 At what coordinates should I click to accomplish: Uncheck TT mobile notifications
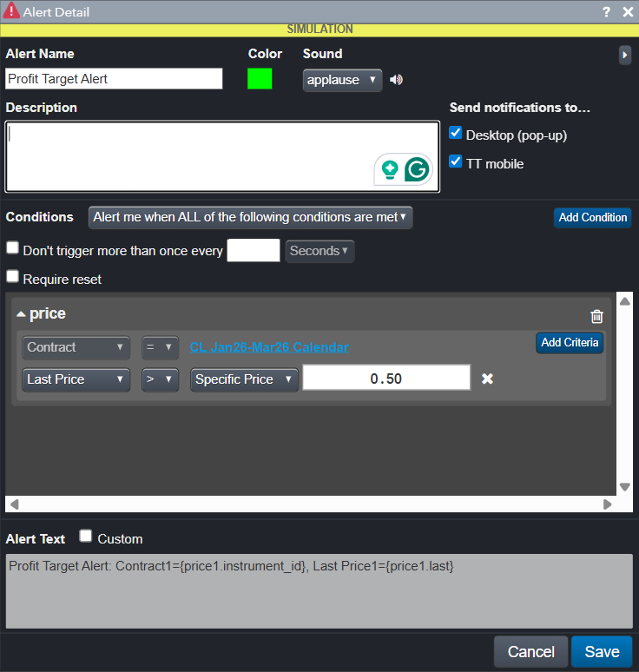point(456,162)
